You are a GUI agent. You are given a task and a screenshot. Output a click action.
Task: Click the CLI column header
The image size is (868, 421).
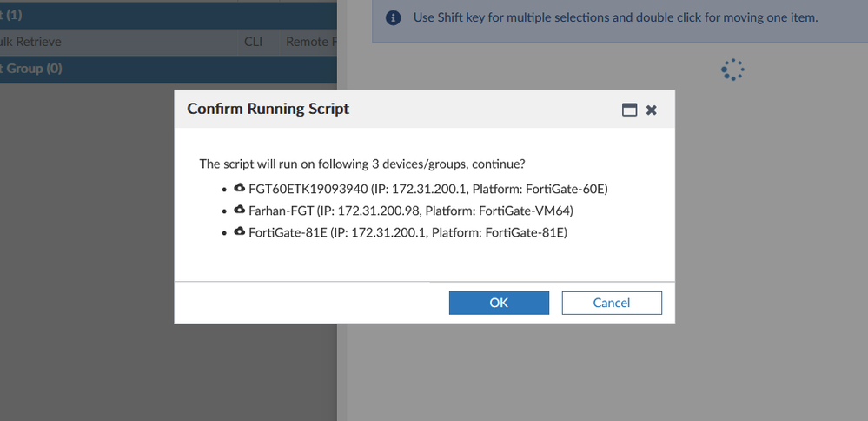(254, 42)
